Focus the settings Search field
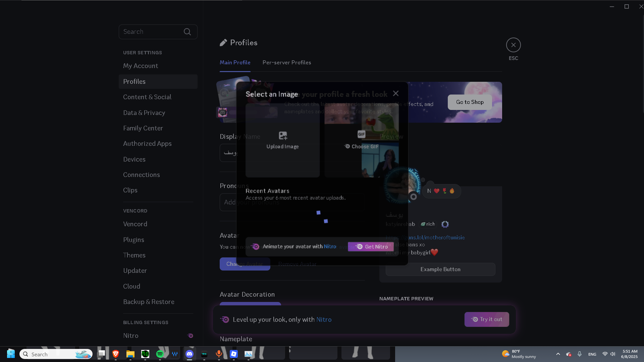 158,32
